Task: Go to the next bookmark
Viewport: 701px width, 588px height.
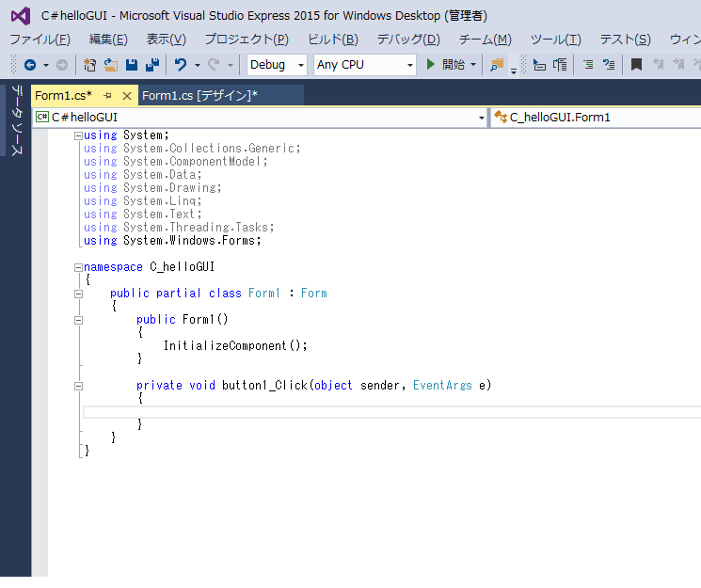Action: pos(678,65)
